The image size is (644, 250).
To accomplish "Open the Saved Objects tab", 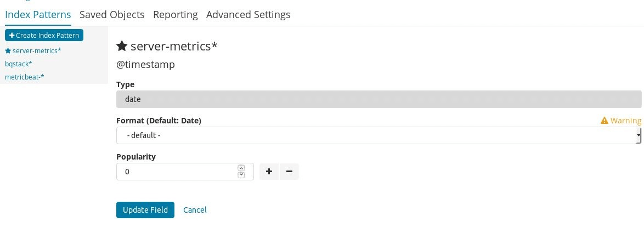I will (x=112, y=15).
